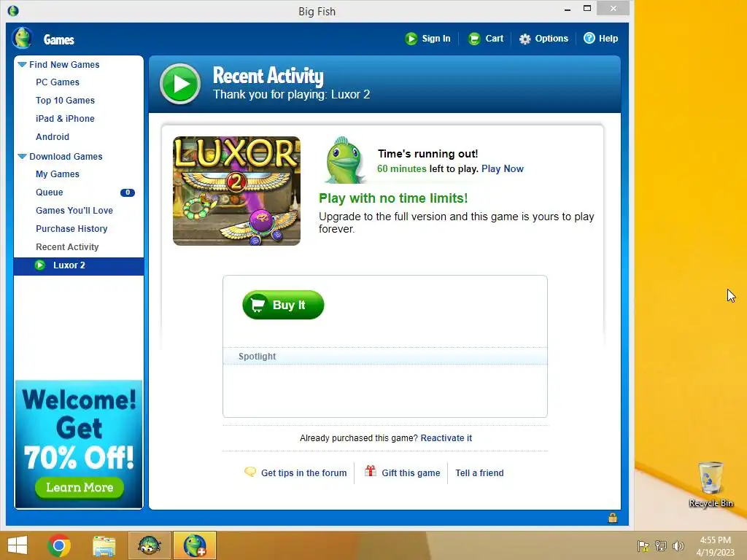Open the Queue in sidebar
747x560 pixels.
coord(50,192)
